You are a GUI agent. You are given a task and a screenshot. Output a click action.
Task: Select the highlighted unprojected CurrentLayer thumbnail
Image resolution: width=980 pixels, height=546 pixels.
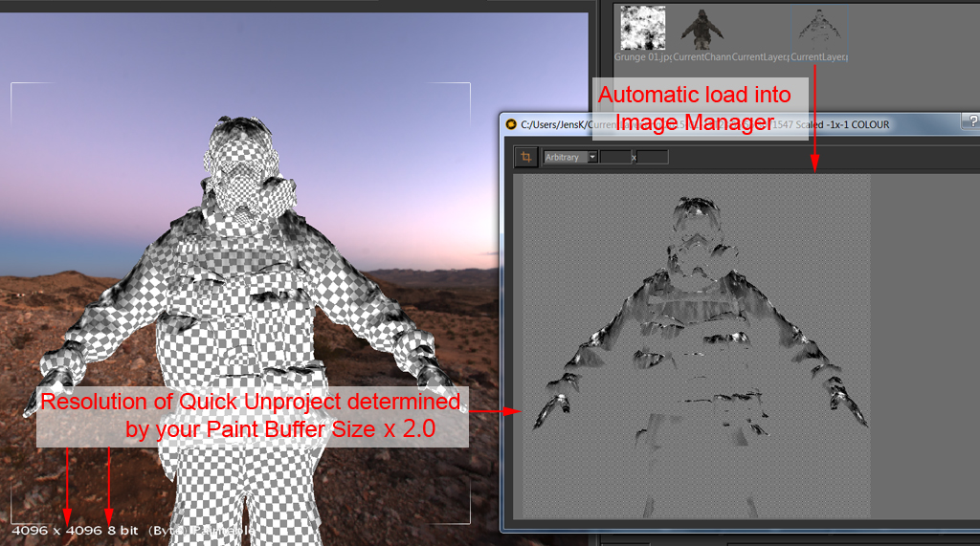[x=818, y=29]
